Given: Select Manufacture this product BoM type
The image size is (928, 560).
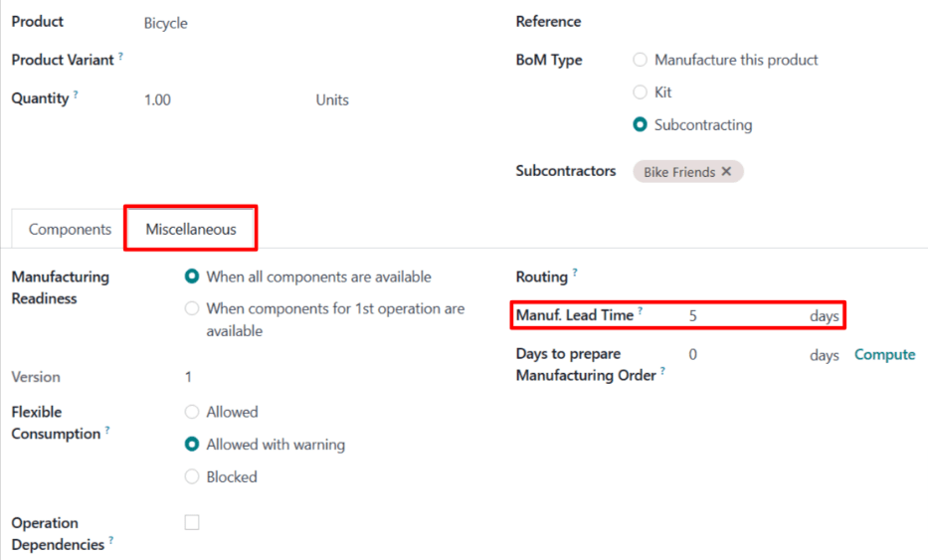Looking at the screenshot, I should (x=641, y=60).
